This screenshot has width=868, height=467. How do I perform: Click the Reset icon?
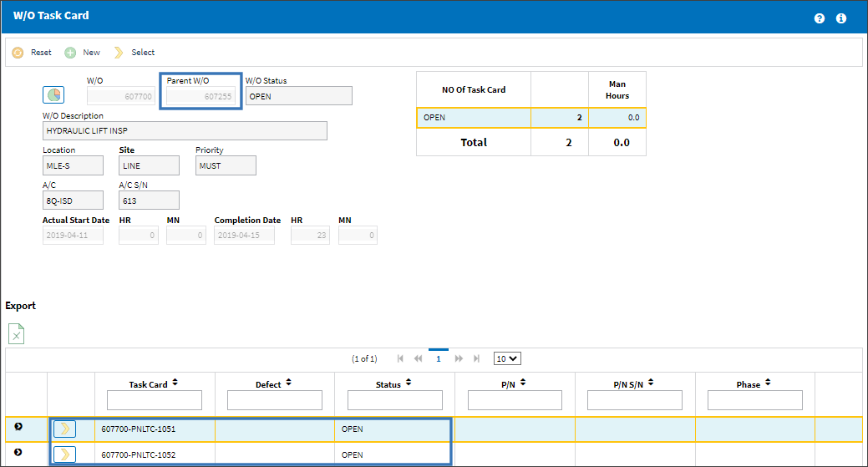(x=18, y=53)
